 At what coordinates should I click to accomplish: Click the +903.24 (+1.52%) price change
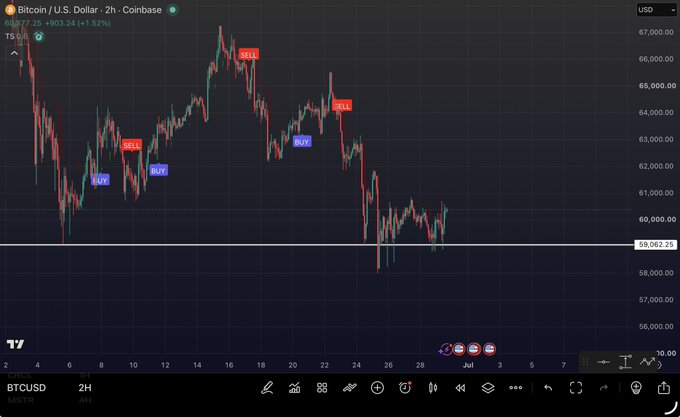point(78,23)
